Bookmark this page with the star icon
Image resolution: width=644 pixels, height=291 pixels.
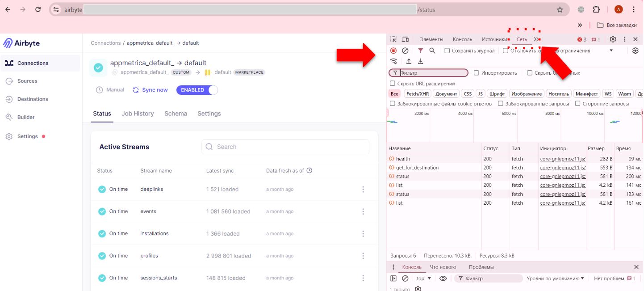coord(560,9)
